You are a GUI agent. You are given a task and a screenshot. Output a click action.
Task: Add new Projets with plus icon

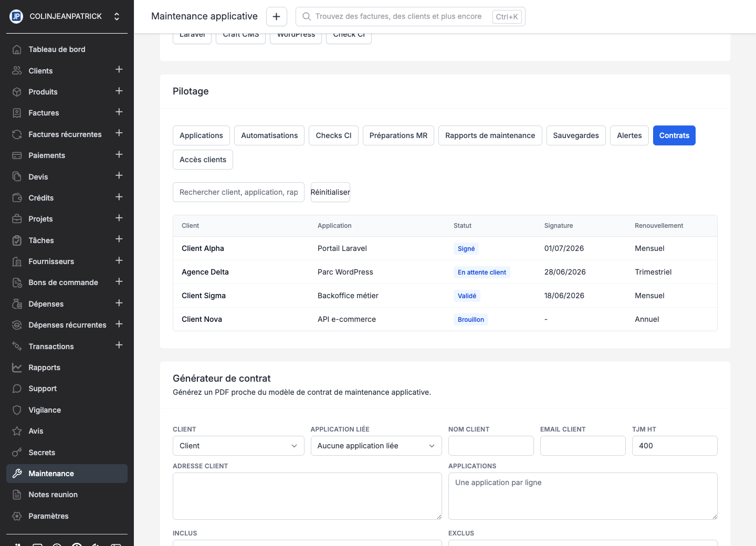coord(119,218)
